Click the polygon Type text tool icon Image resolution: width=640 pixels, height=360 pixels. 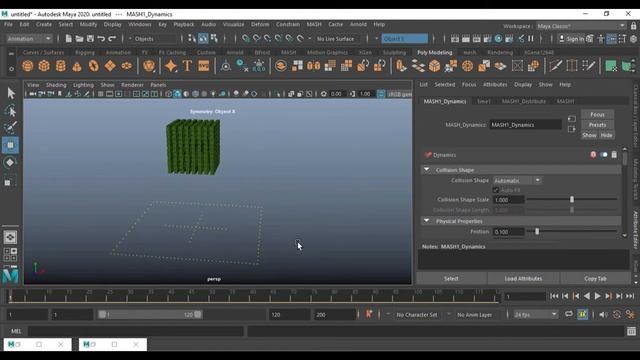point(187,66)
